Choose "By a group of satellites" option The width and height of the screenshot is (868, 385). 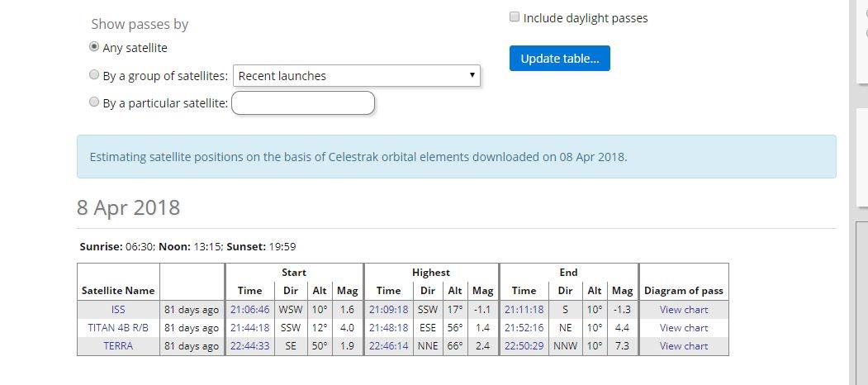94,75
